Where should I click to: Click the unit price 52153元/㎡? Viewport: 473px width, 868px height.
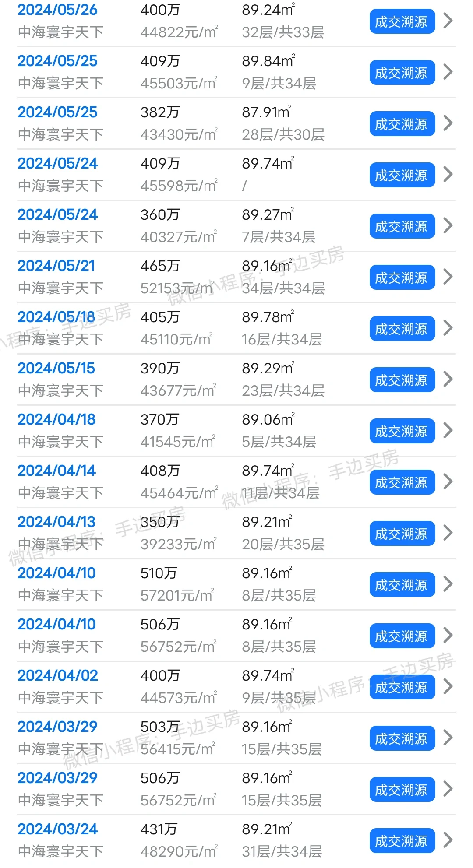(177, 288)
